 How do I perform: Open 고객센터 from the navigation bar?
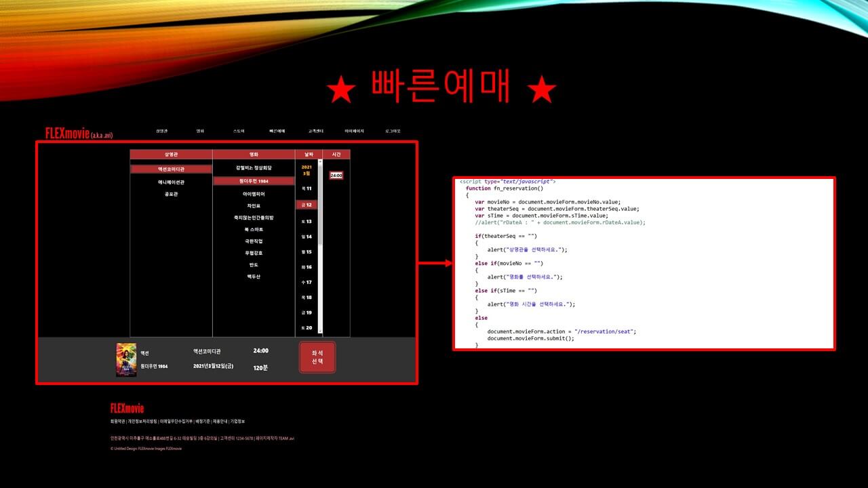[316, 131]
